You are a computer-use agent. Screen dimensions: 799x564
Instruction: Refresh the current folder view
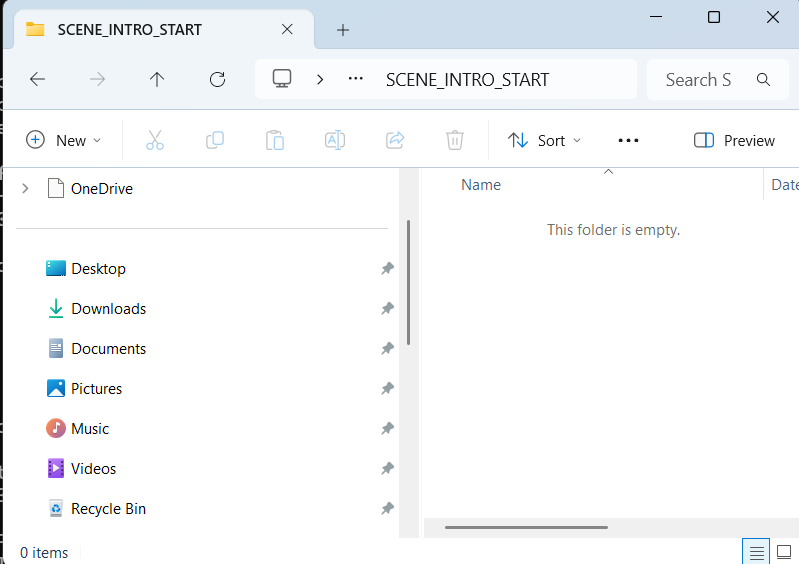pyautogui.click(x=217, y=80)
